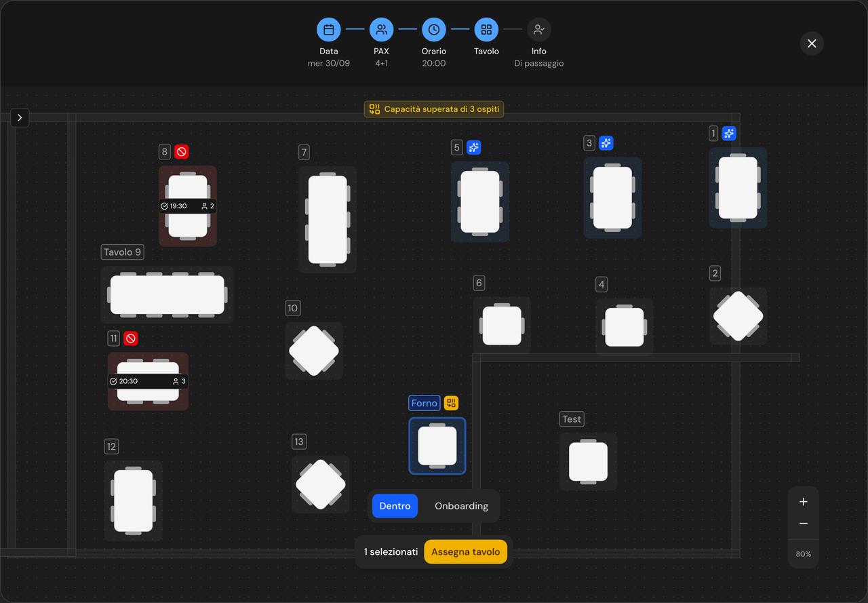868x603 pixels.
Task: Zoom out with the minus button
Action: pyautogui.click(x=804, y=524)
